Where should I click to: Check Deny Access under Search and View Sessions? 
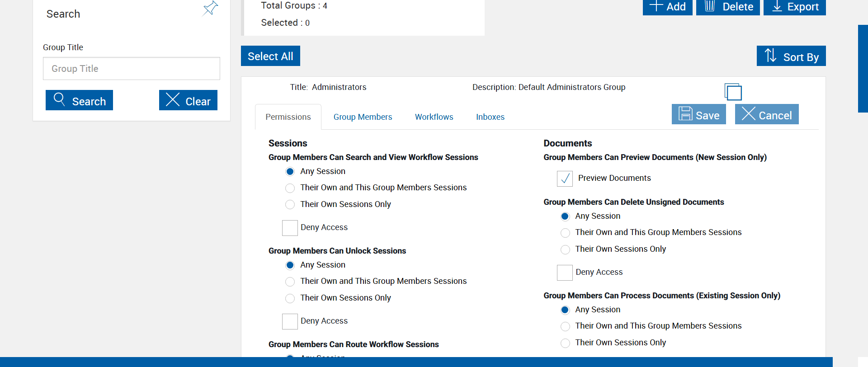point(290,228)
